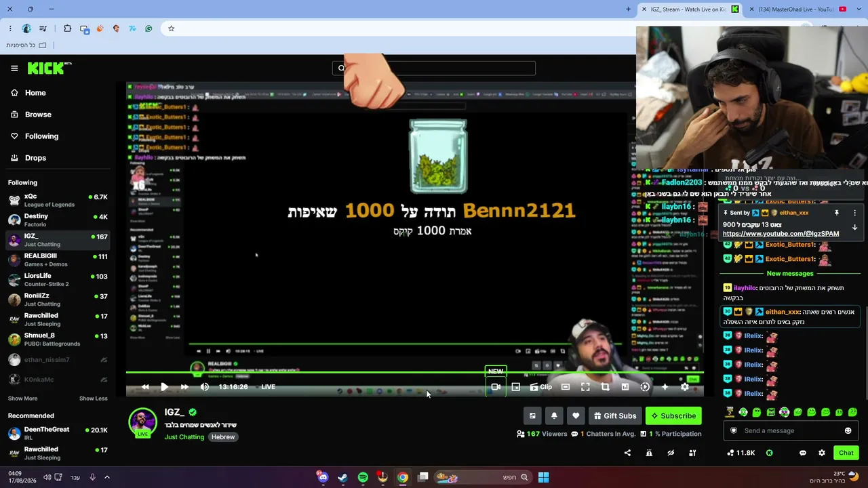Viewport: 868px width, 488px height.
Task: Open the Destiny channel in Following
Action: point(58,220)
